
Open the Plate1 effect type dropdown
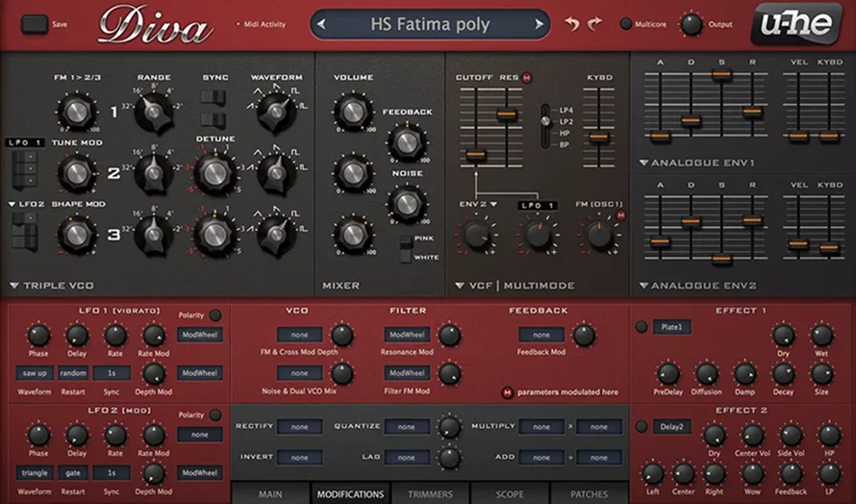tap(673, 327)
